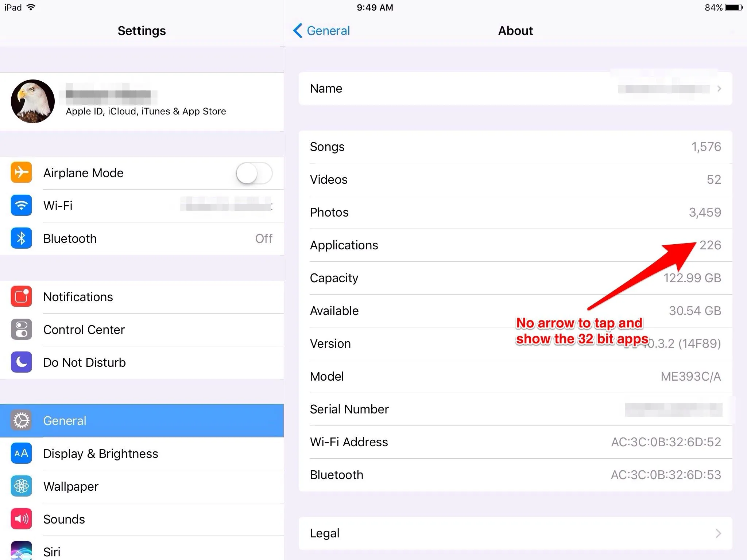Tap the Sounds speaker icon
Image resolution: width=747 pixels, height=560 pixels.
21,519
